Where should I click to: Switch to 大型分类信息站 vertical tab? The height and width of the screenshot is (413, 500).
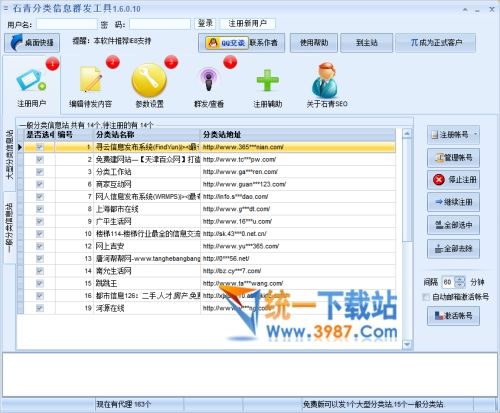(x=10, y=154)
